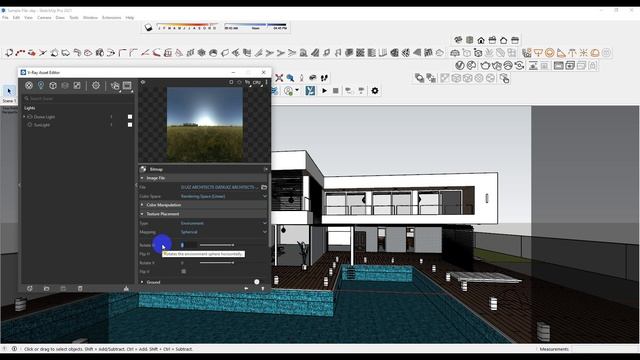The height and width of the screenshot is (360, 640).
Task: Adjust the Rotate H slider
Action: (x=217, y=245)
